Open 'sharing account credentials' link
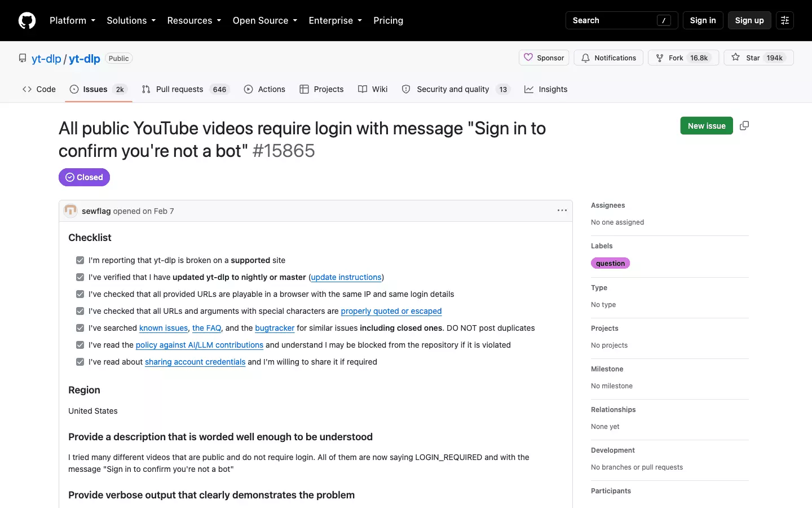Image resolution: width=812 pixels, height=508 pixels. (x=195, y=362)
